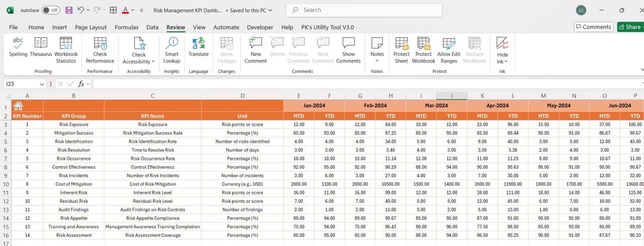Click the Help tab
The width and height of the screenshot is (644, 246).
tap(287, 27)
